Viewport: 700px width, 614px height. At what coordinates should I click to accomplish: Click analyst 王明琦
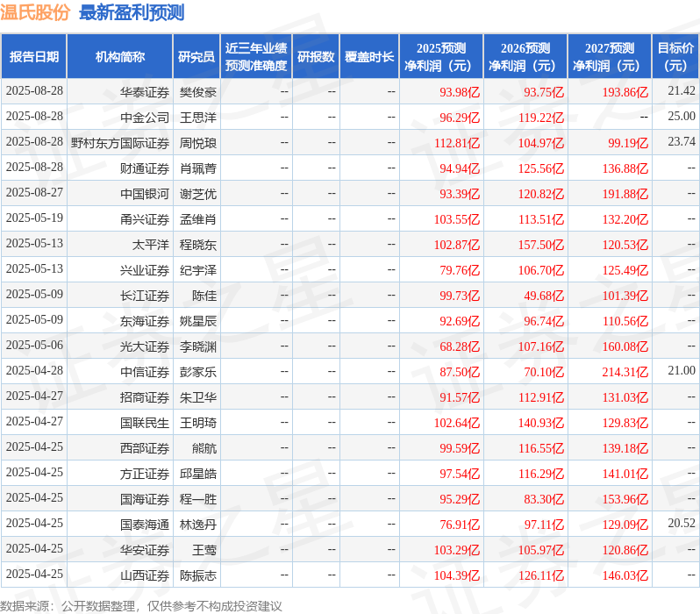(197, 424)
